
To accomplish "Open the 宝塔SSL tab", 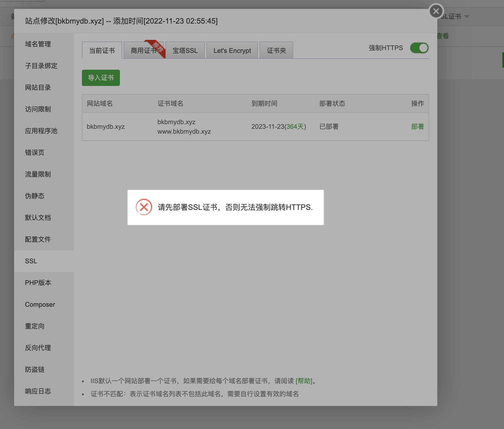I will click(185, 50).
